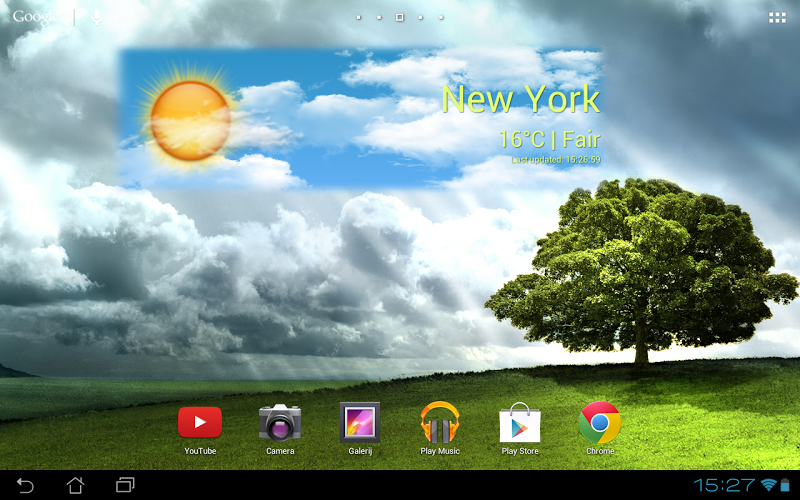The image size is (800, 500).
Task: Jump to first home screen page dot
Action: coord(359,17)
